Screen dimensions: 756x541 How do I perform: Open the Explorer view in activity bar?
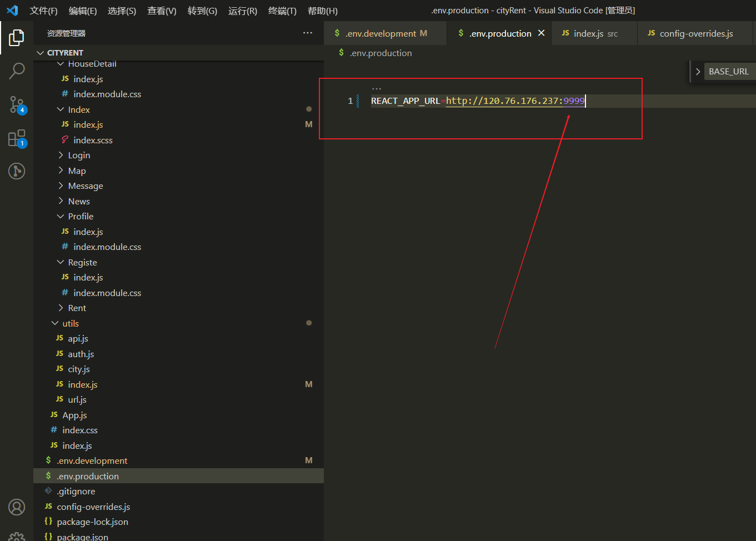point(17,38)
